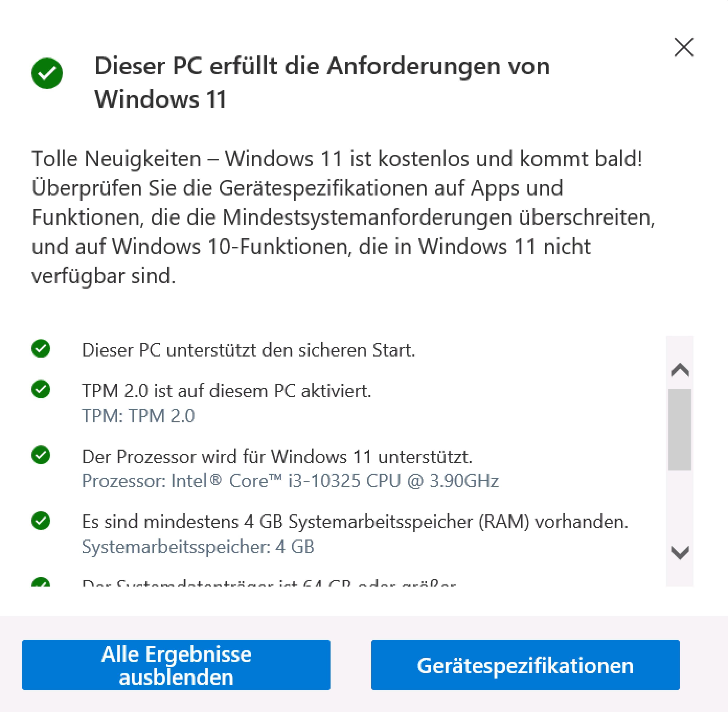Image resolution: width=728 pixels, height=712 pixels.
Task: Click the Prozessor Intel Core i3-10325 detail line
Action: tap(290, 480)
